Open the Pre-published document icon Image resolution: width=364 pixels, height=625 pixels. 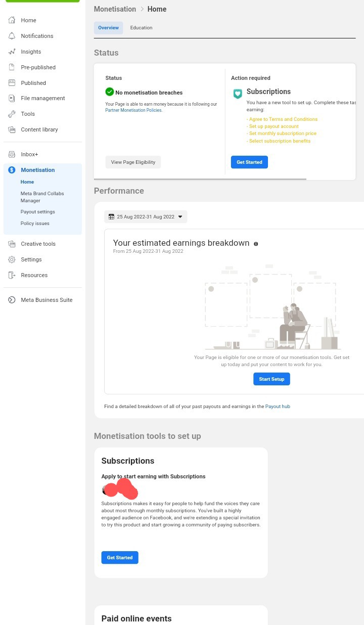point(12,67)
